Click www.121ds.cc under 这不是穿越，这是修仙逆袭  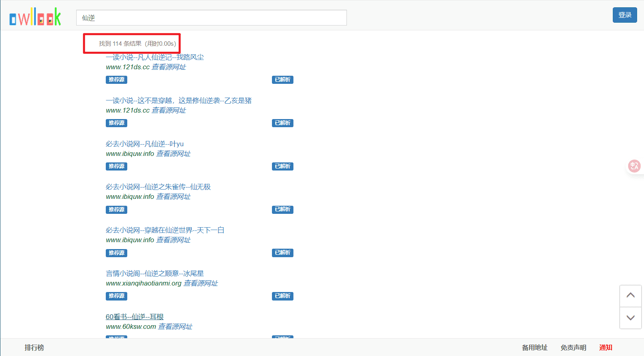128,110
